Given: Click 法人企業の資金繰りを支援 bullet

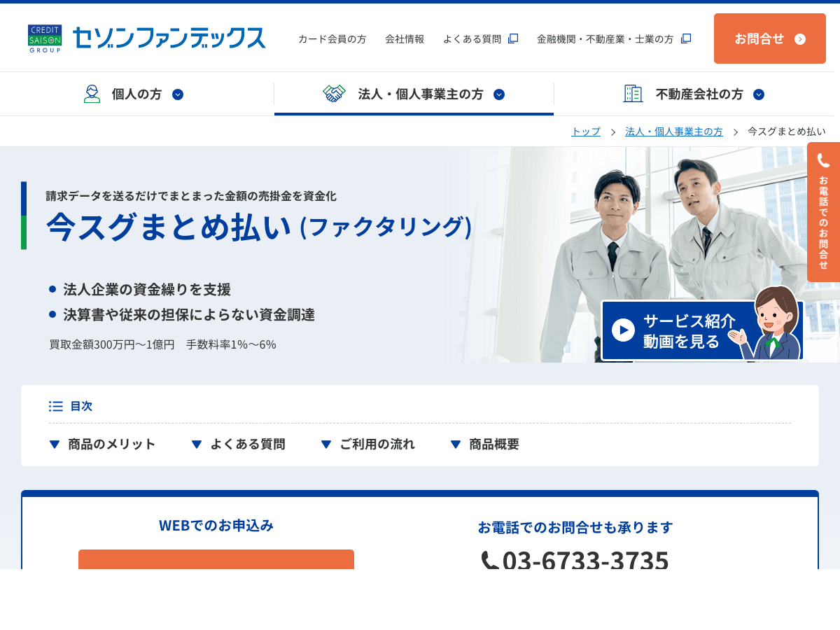Looking at the screenshot, I should pyautogui.click(x=147, y=289).
